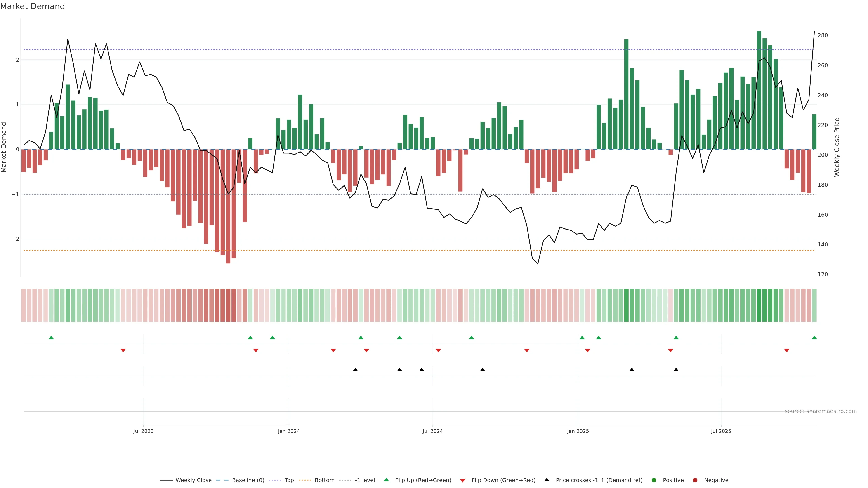The image size is (868, 488).
Task: Click the darkest green heatmap cell
Action: (x=759, y=305)
